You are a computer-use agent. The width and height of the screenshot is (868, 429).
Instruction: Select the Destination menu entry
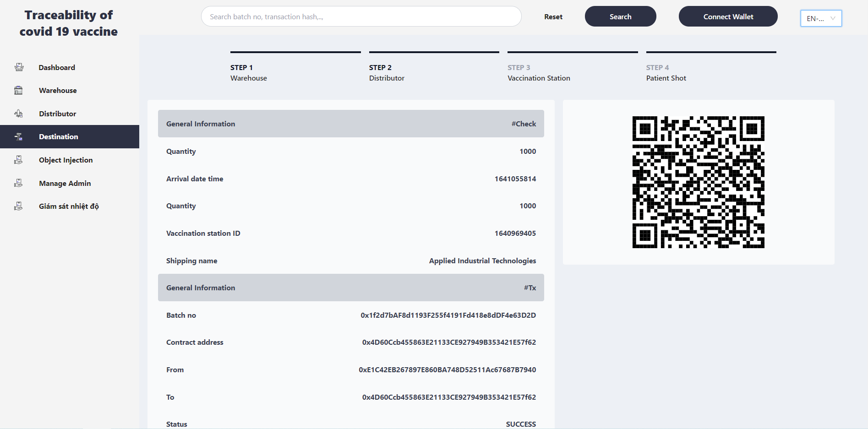(70, 136)
